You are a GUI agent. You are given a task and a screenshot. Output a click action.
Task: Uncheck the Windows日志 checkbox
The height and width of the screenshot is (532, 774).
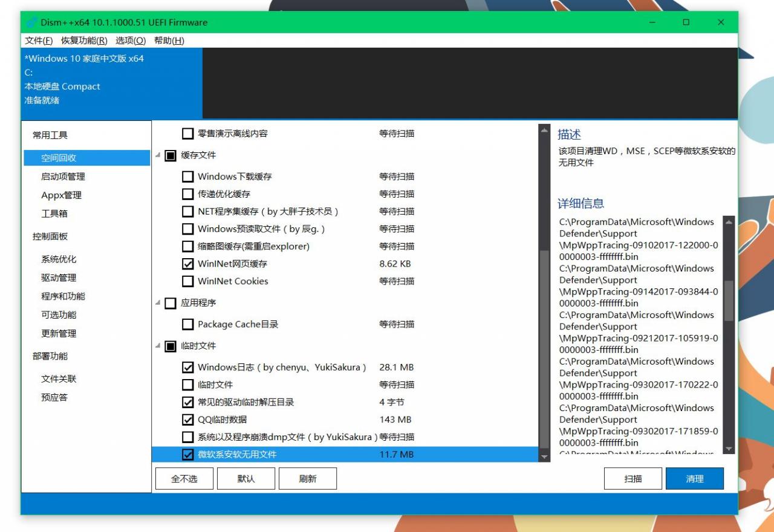pyautogui.click(x=188, y=368)
